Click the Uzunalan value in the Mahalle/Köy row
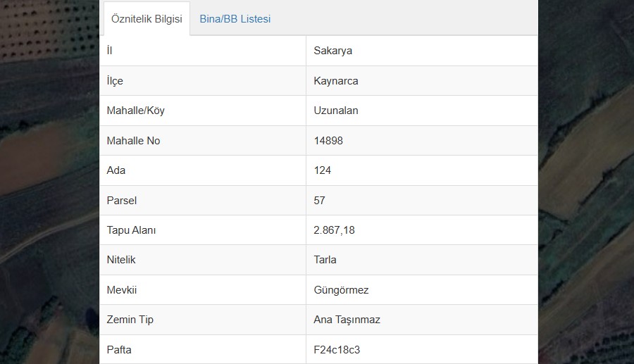 click(335, 111)
